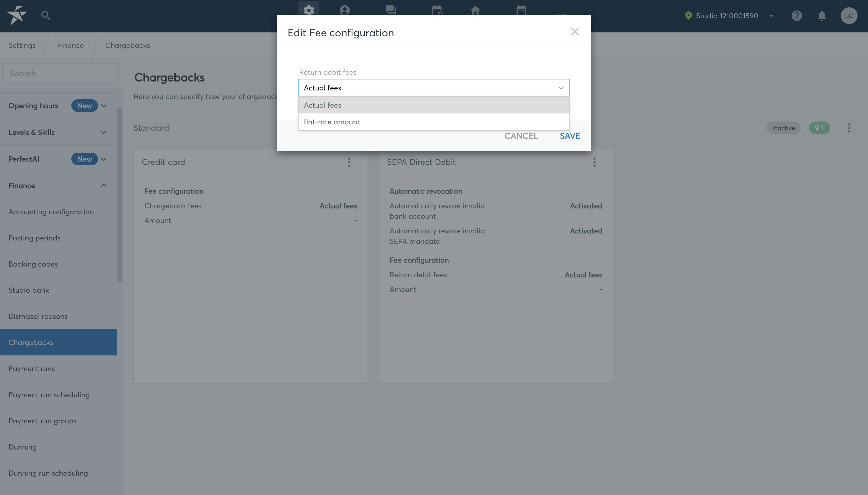
Task: Open the Return debit fees dropdown
Action: click(434, 88)
